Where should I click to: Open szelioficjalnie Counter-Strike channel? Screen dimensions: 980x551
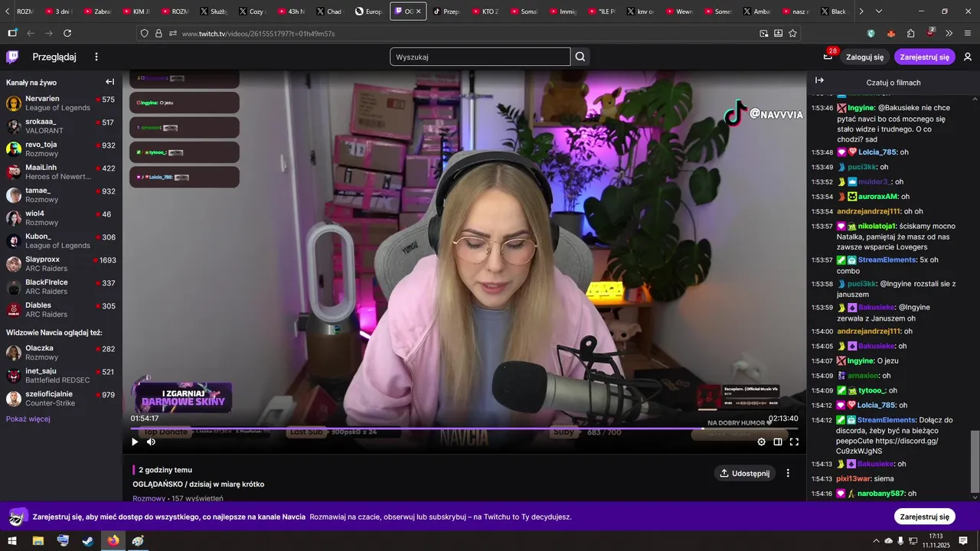click(60, 399)
